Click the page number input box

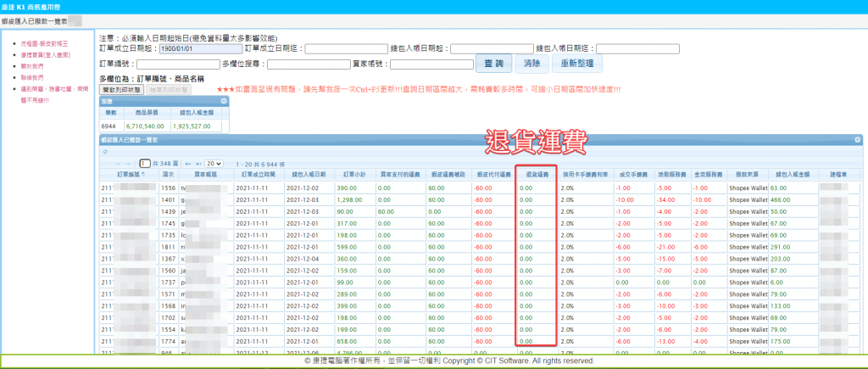pyautogui.click(x=145, y=162)
